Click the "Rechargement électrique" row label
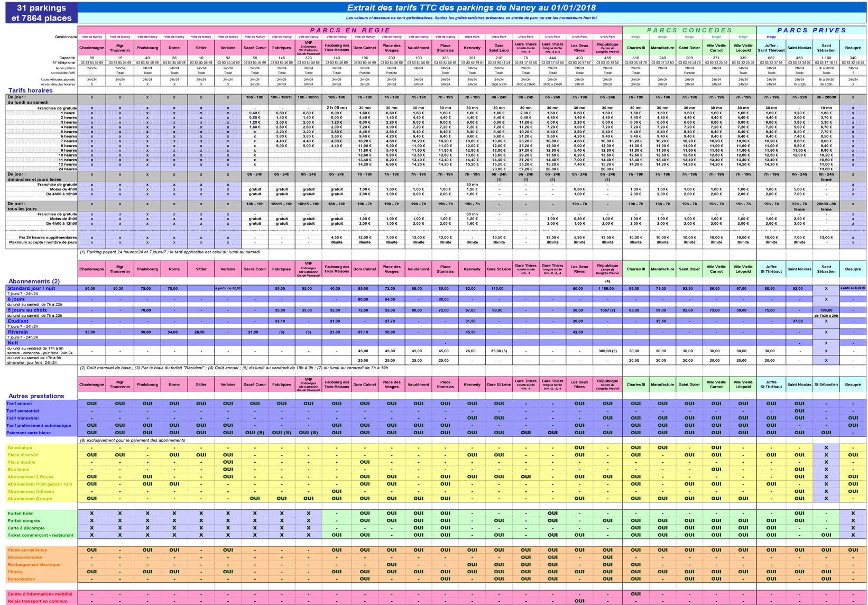This screenshot has width=868, height=605. (x=34, y=565)
